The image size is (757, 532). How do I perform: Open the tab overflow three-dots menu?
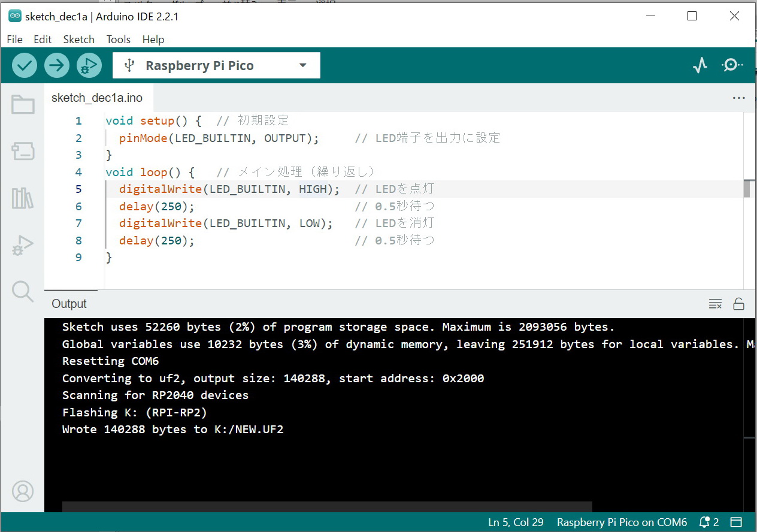click(x=739, y=98)
